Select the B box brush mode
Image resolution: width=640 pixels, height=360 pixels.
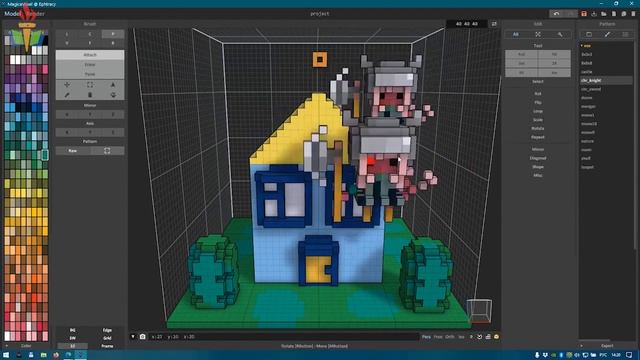113,43
